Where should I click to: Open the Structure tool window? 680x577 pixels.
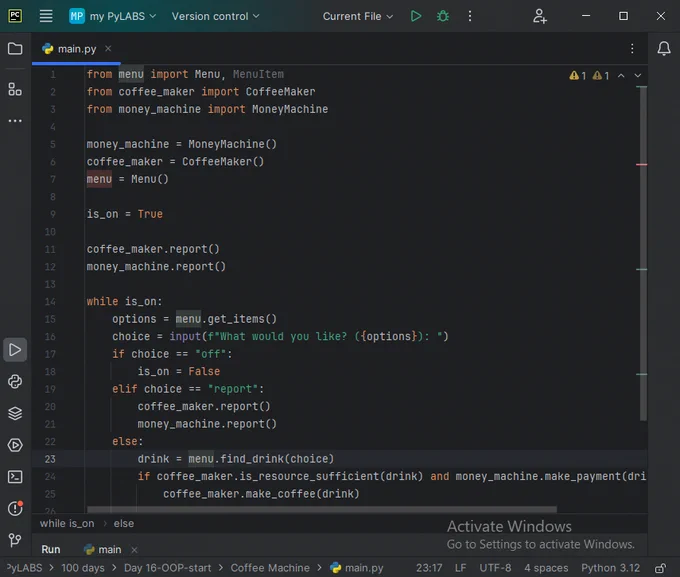15,89
